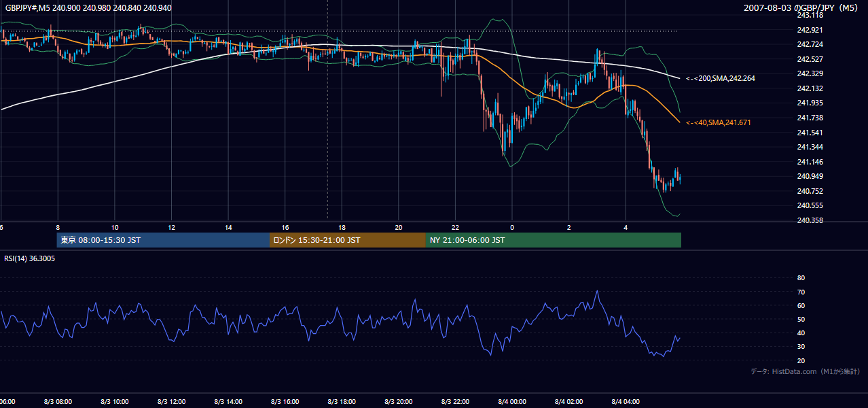Click RSI scale level 30
Viewport: 868px width, 408px height.
[801, 347]
